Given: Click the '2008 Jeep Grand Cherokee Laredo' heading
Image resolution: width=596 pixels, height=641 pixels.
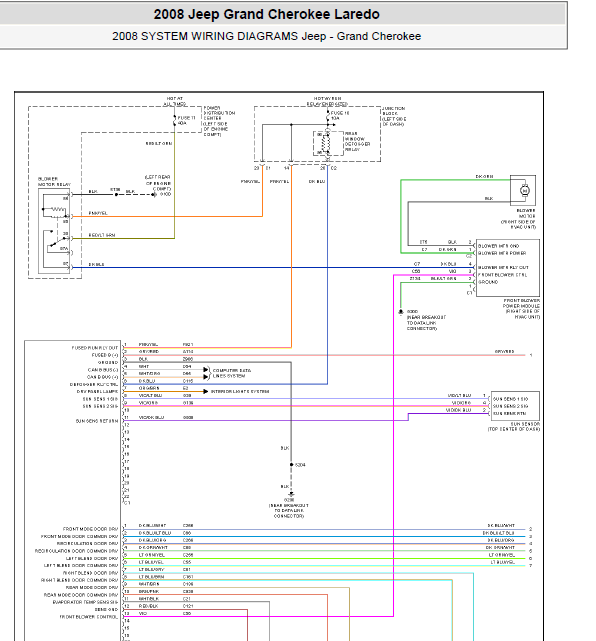Looking at the screenshot, I should [x=267, y=14].
